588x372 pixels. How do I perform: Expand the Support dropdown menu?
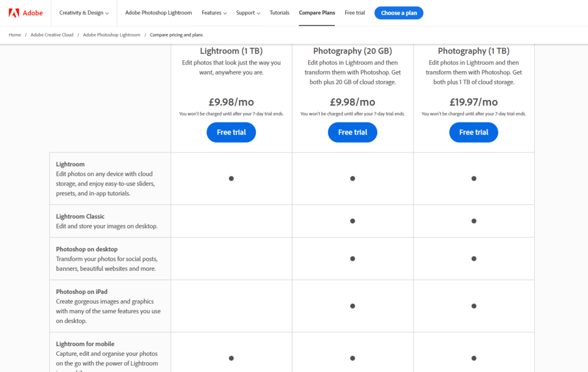tap(248, 13)
